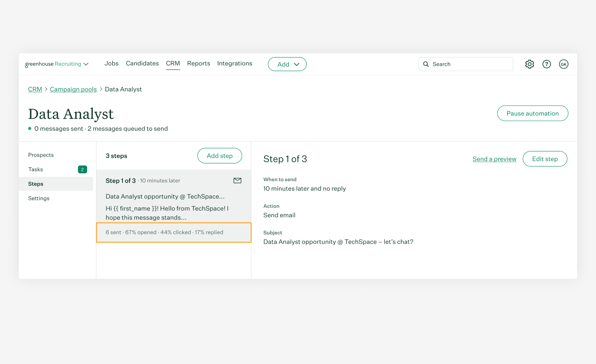Open the GK user avatar menu
The image size is (596, 364).
pos(564,64)
